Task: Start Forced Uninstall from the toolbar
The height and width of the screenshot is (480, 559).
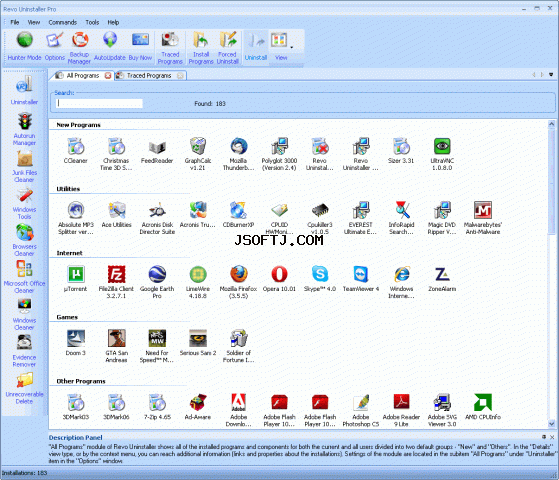Action: [227, 48]
